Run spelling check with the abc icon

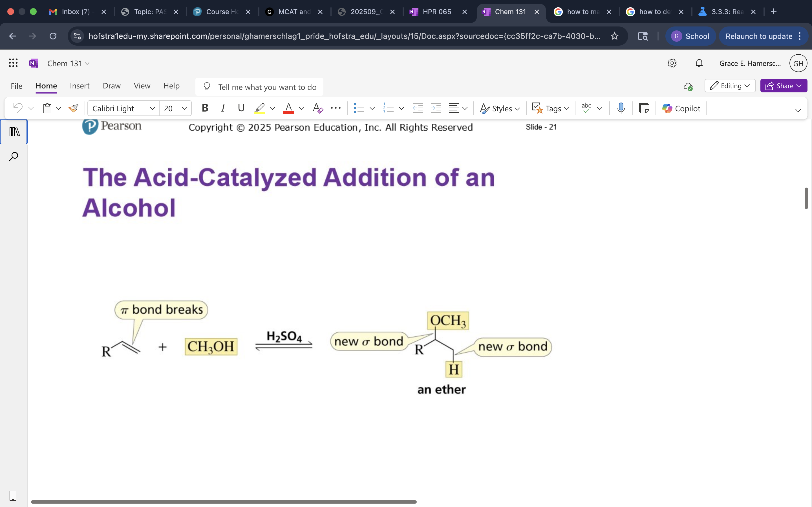point(586,108)
